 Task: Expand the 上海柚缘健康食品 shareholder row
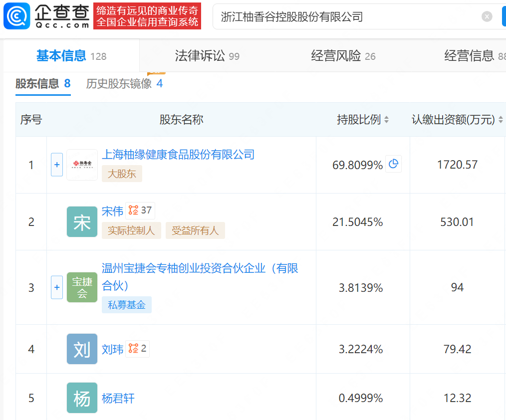tap(57, 165)
